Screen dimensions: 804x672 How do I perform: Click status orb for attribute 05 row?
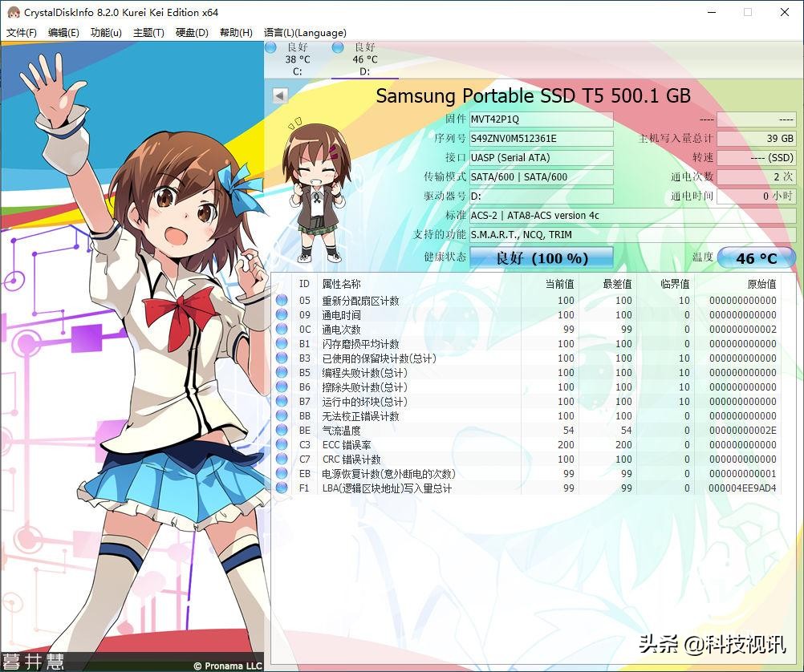[282, 301]
